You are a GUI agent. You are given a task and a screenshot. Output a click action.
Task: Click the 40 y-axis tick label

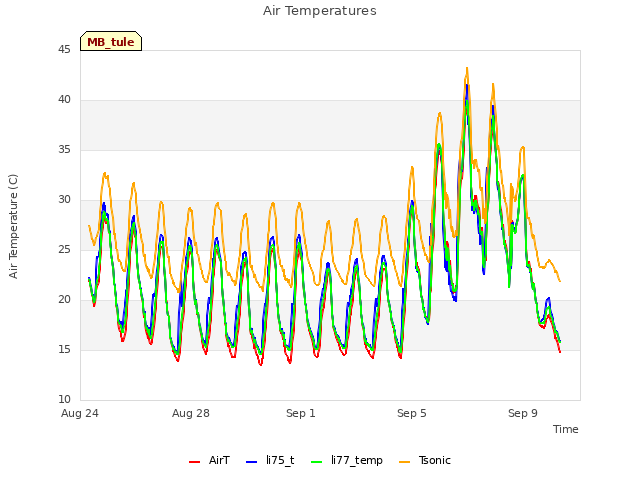(x=64, y=100)
